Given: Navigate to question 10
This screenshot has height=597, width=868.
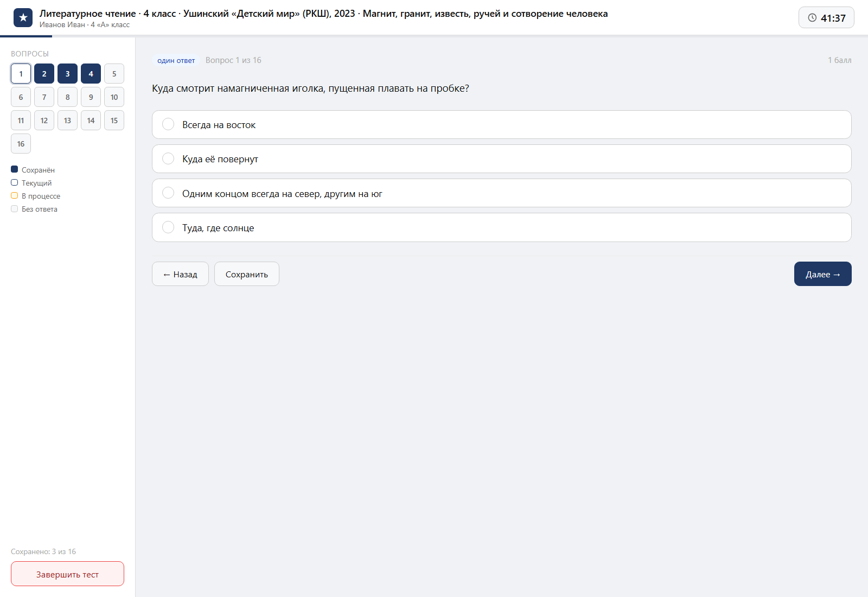Looking at the screenshot, I should coord(114,97).
